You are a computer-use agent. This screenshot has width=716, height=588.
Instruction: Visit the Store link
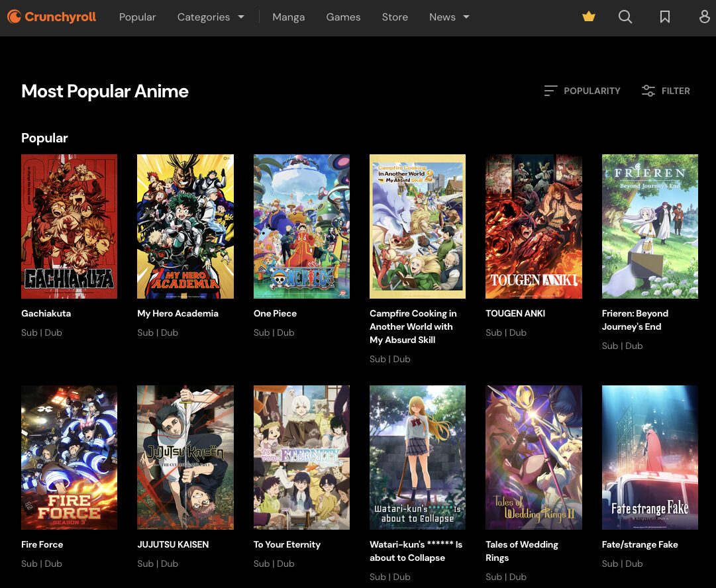coord(395,17)
